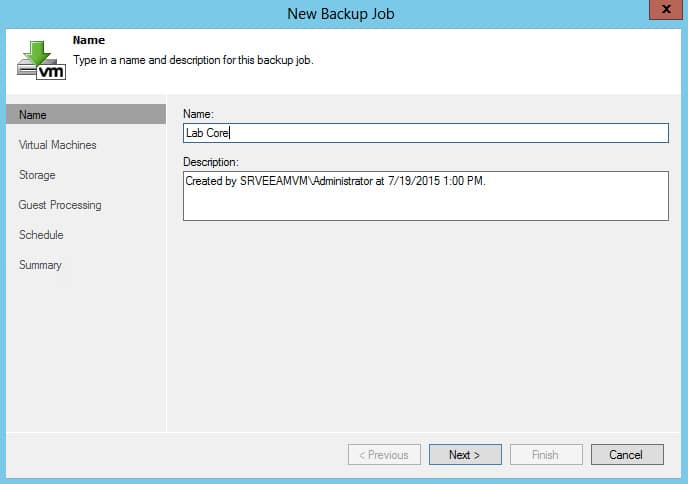688x484 pixels.
Task: Jump to the Schedule step
Action: click(41, 235)
